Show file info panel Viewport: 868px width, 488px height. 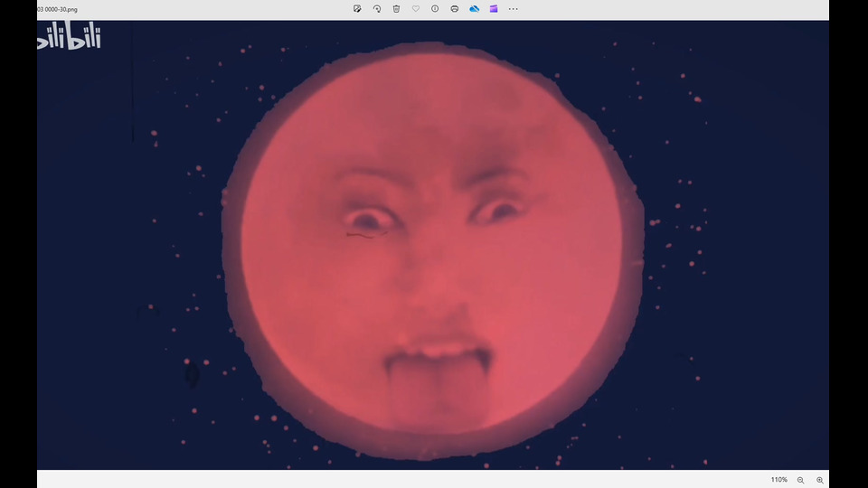[x=435, y=9]
